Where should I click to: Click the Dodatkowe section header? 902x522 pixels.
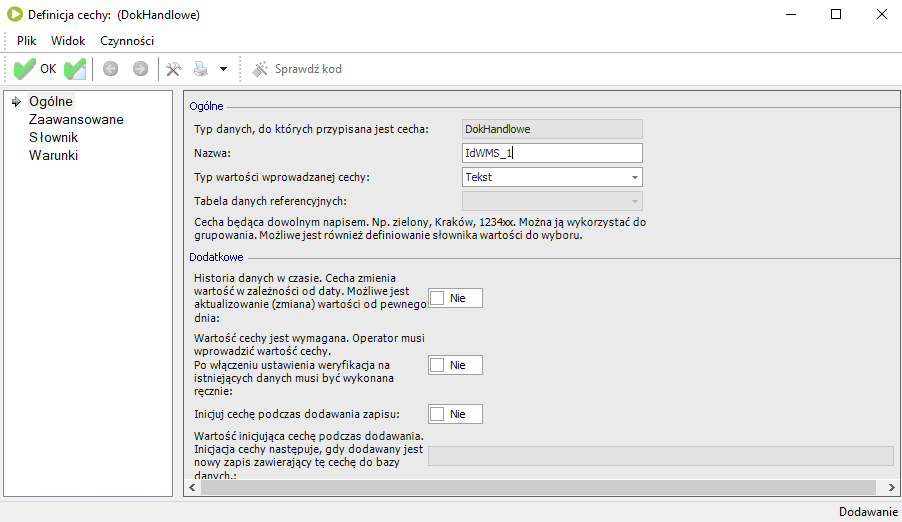click(x=216, y=257)
